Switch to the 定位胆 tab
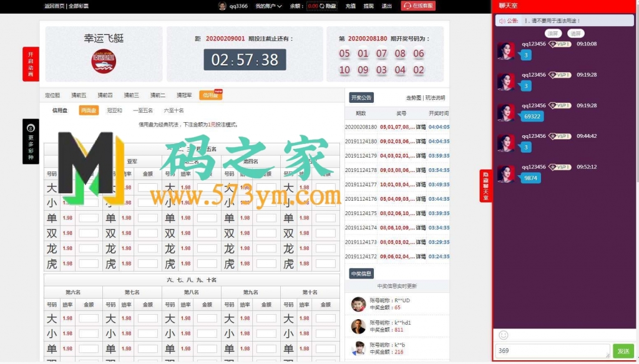639x364 pixels. pos(52,95)
